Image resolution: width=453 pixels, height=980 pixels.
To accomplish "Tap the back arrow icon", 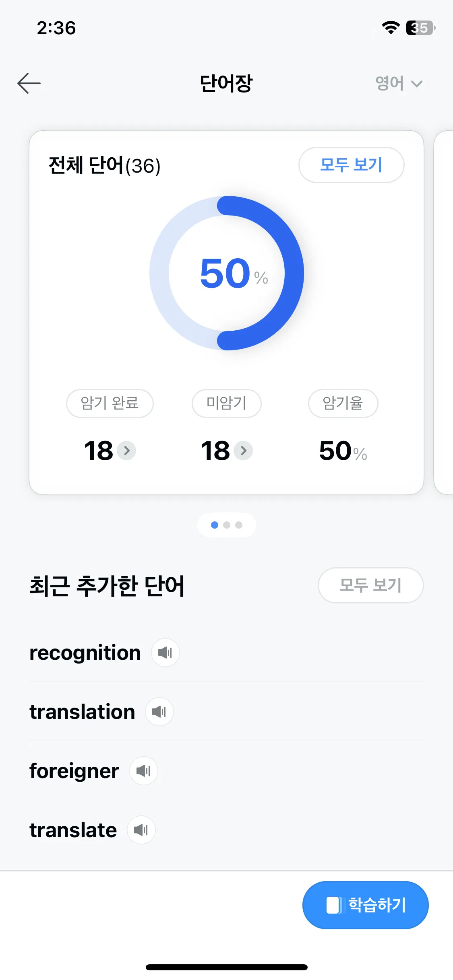I will 29,83.
